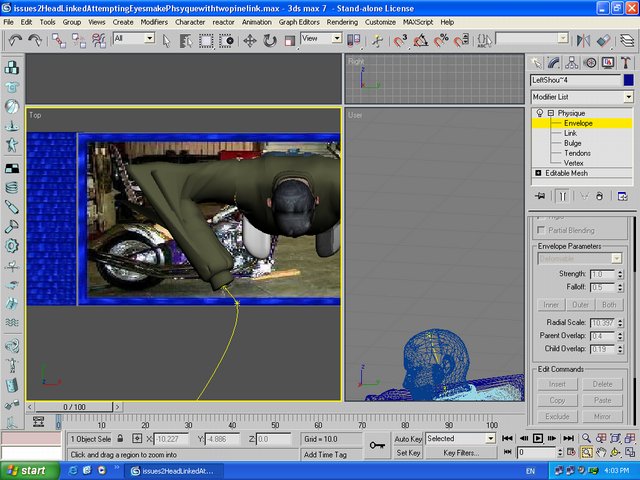Image resolution: width=640 pixels, height=480 pixels.
Task: Select the Move transform tool
Action: tap(249, 40)
